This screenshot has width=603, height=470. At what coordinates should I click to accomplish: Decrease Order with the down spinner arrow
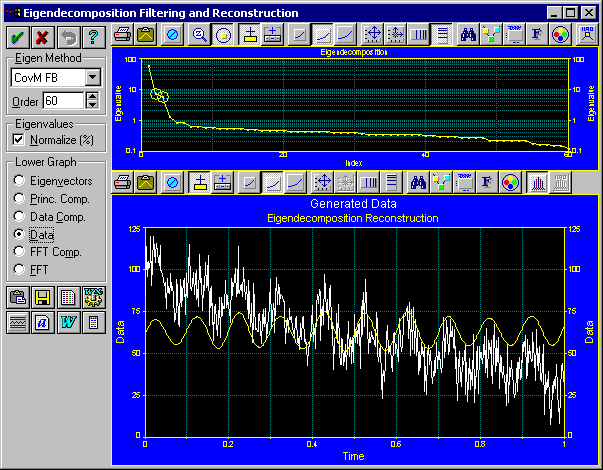tap(92, 105)
